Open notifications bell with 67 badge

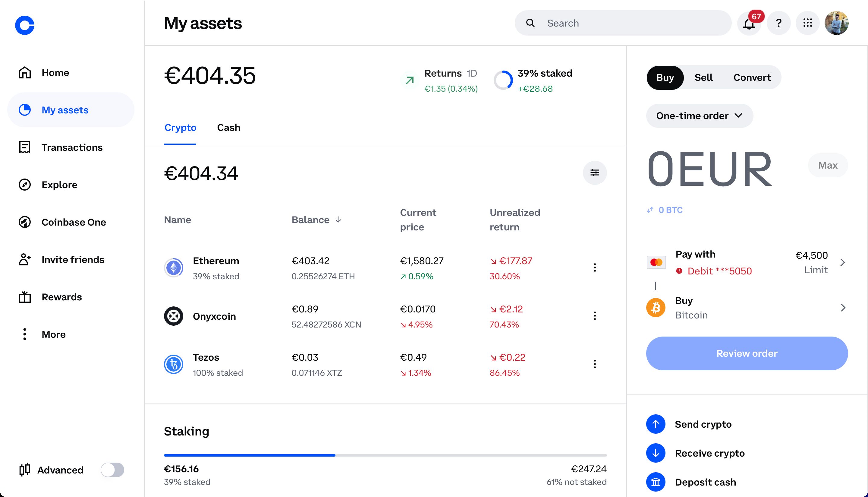tap(749, 23)
